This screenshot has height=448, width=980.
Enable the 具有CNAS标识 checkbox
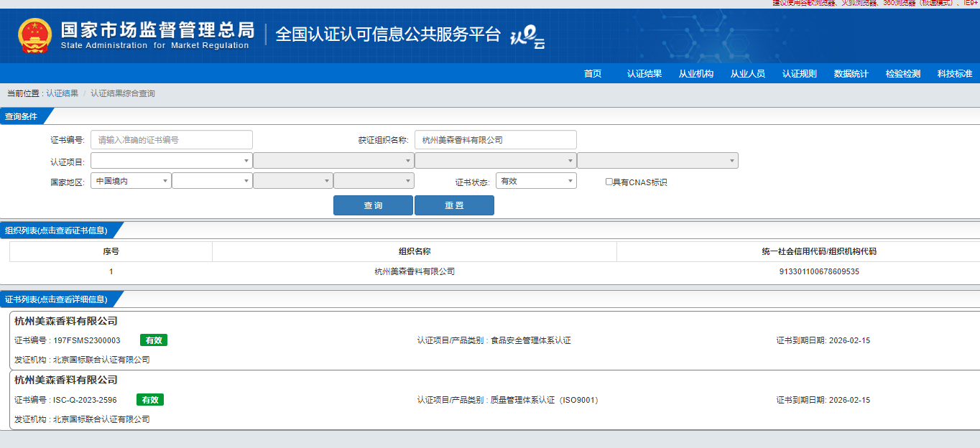pos(609,182)
